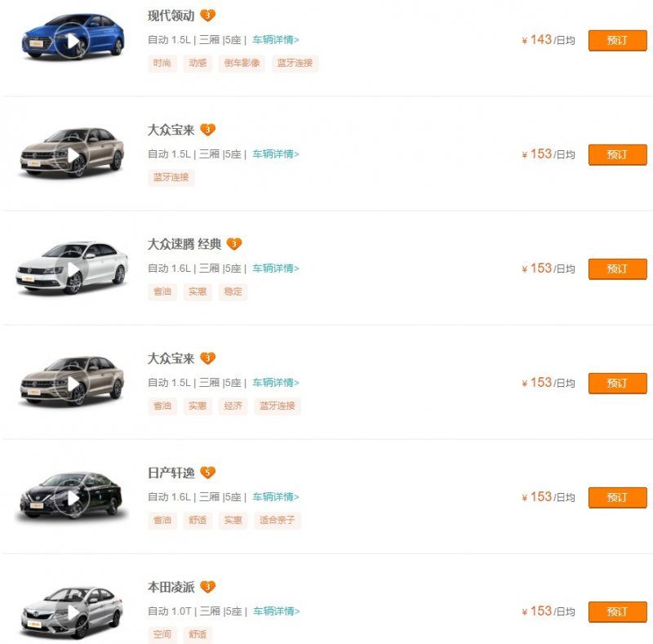The height and width of the screenshot is (644, 653).
Task: Click the 适合亲子 tag
Action: 278,520
